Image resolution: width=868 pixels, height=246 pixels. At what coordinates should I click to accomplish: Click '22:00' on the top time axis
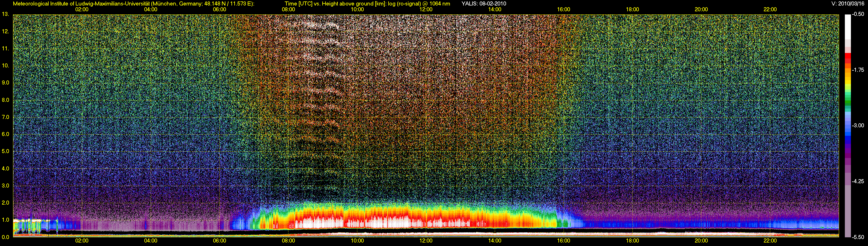(x=770, y=10)
